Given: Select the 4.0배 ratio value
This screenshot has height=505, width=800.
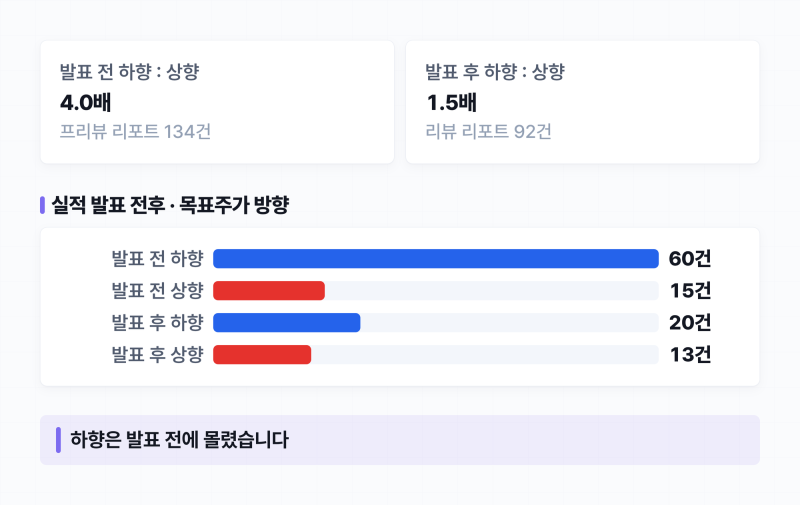Looking at the screenshot, I should coord(86,103).
